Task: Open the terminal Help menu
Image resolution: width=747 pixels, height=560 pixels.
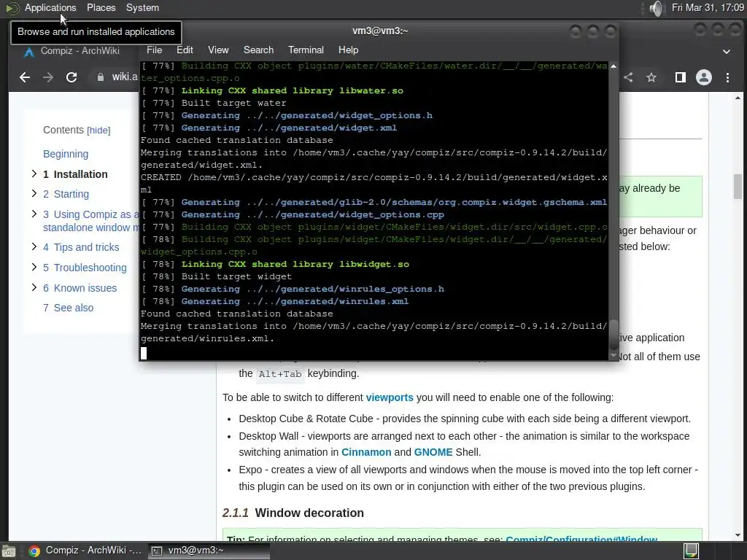Action: click(x=348, y=50)
